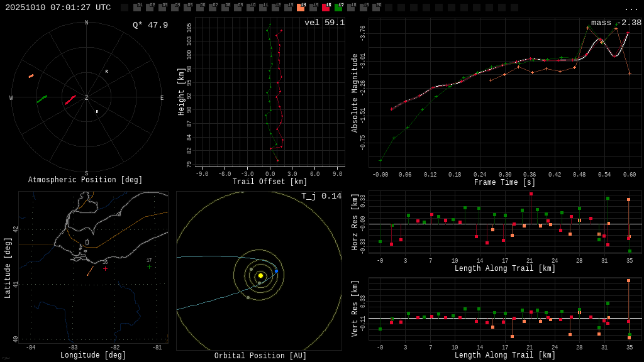Click the R marker in sky plot
The image size is (644, 362).
106,72
